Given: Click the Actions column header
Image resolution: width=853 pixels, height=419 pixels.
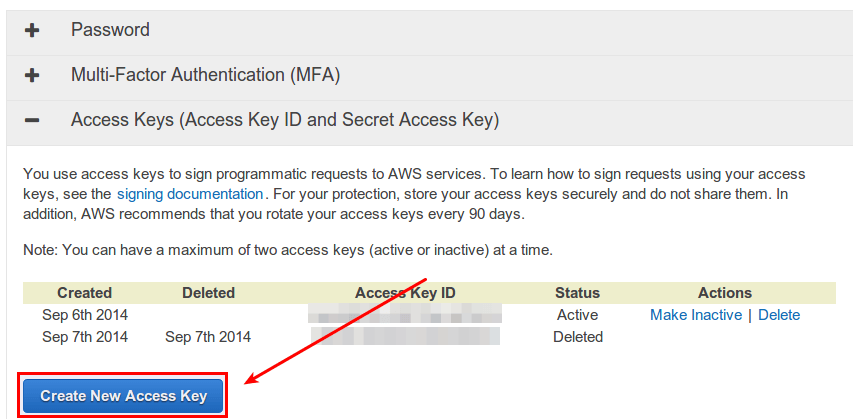Looking at the screenshot, I should (725, 293).
